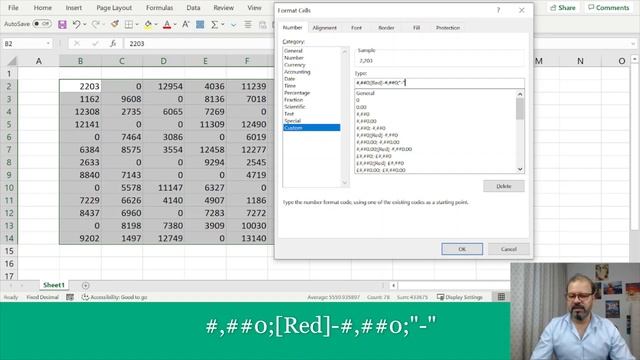Switch to Normal view grid icon
This screenshot has height=360, width=640.
[501, 297]
